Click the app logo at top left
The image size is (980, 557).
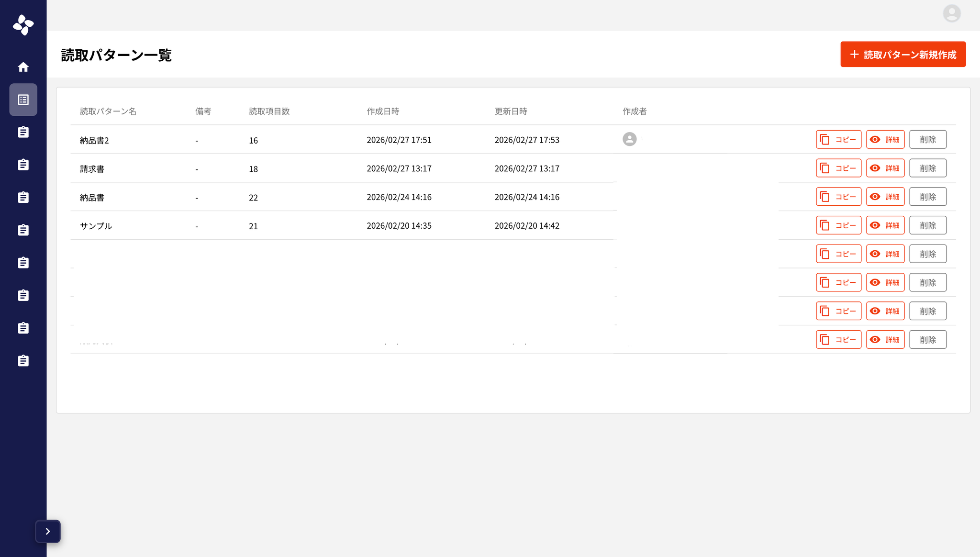(23, 25)
